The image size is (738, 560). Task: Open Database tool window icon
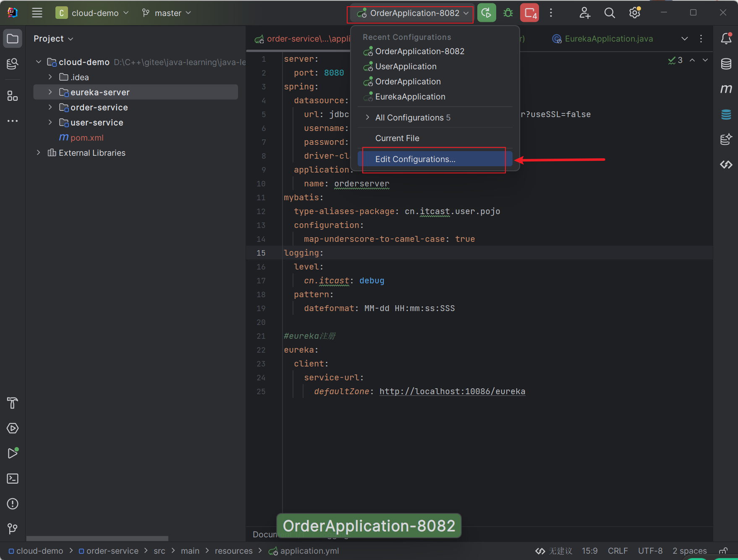point(726,64)
